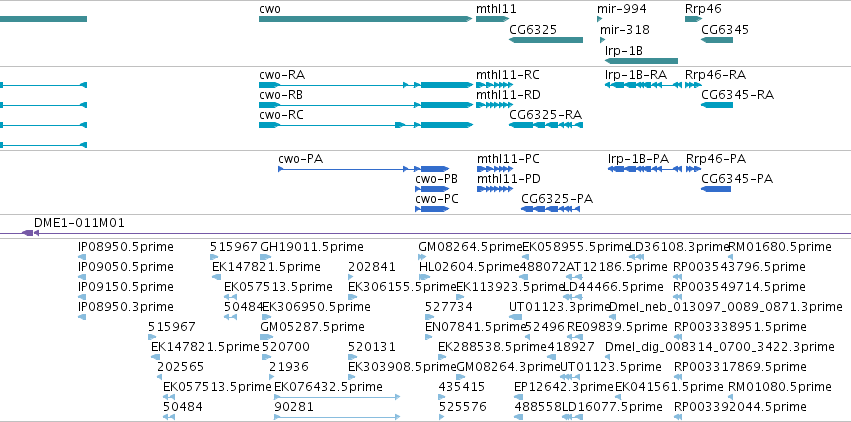Select the GM08264.5prime EST label
The width and height of the screenshot is (851, 422).
pyautogui.click(x=469, y=247)
